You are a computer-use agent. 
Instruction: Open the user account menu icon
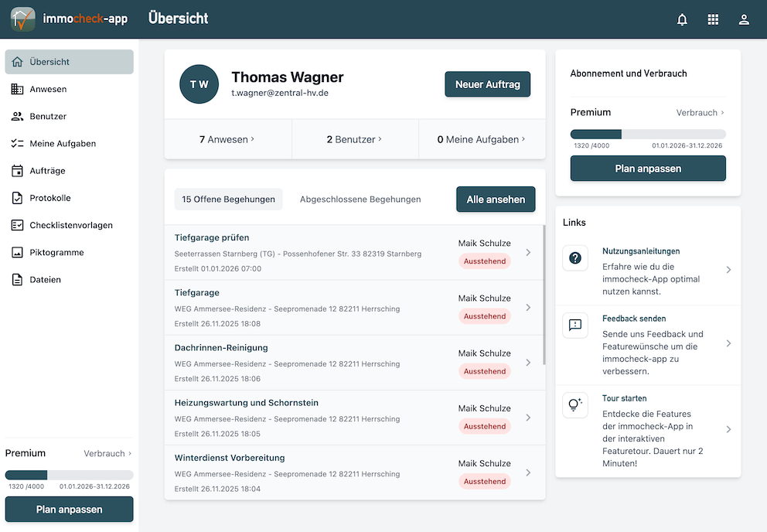click(744, 19)
